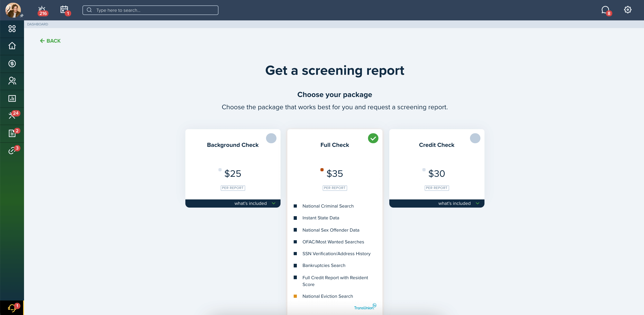Screen dimensions: 644x315
Task: Go back using the BACK link
Action: (50, 41)
